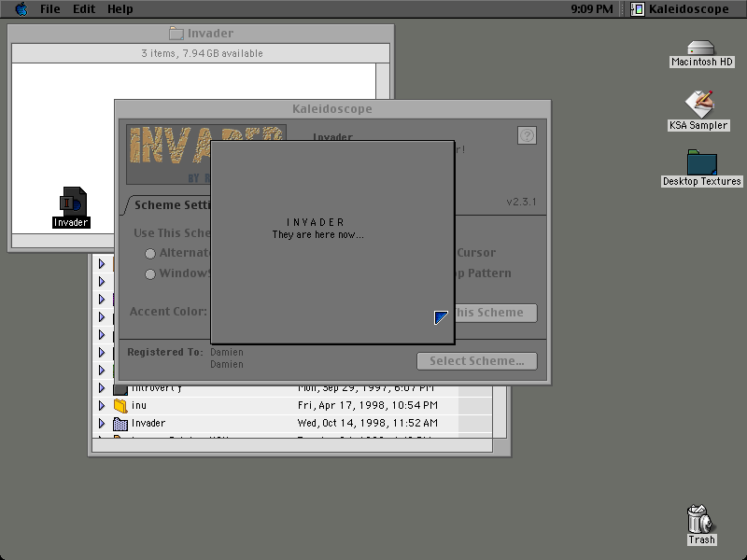Click the Invader window vertical scrollbar
747x560 pixels.
click(383, 81)
